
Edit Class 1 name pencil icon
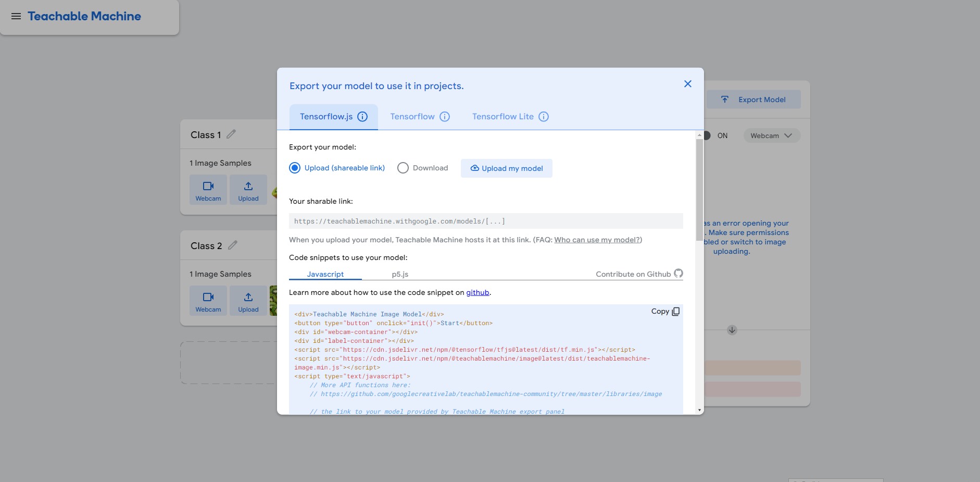click(x=231, y=134)
